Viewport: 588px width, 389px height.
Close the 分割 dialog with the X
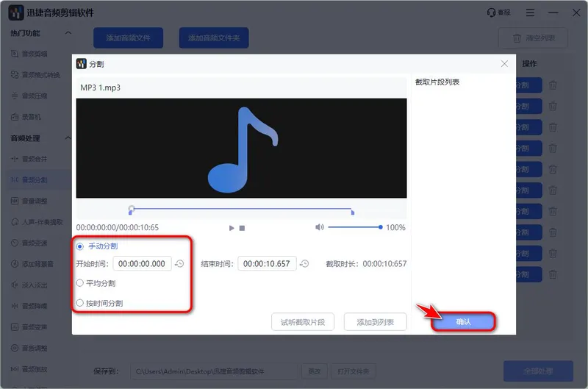(504, 64)
